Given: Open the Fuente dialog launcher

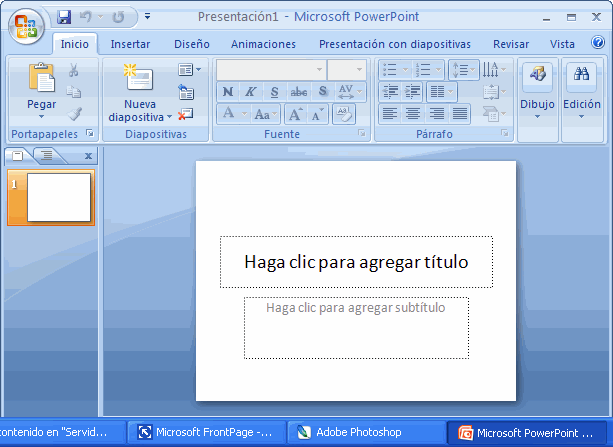Looking at the screenshot, I should click(x=362, y=134).
